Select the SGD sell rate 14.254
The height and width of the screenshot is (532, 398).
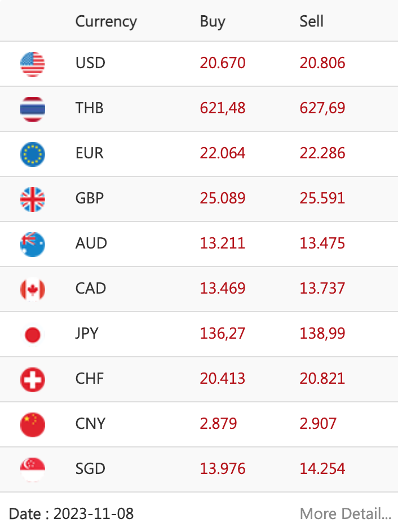[322, 468]
